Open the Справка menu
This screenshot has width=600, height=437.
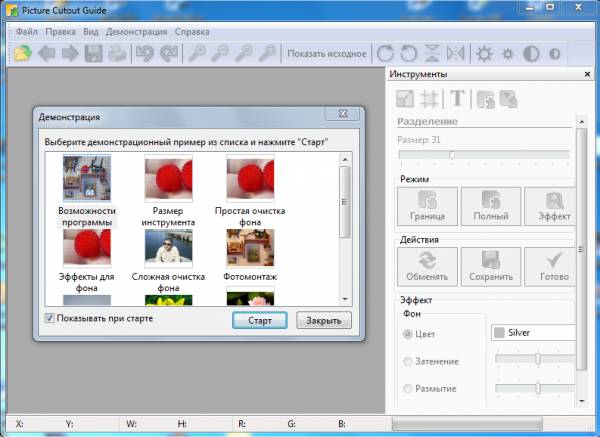point(192,31)
